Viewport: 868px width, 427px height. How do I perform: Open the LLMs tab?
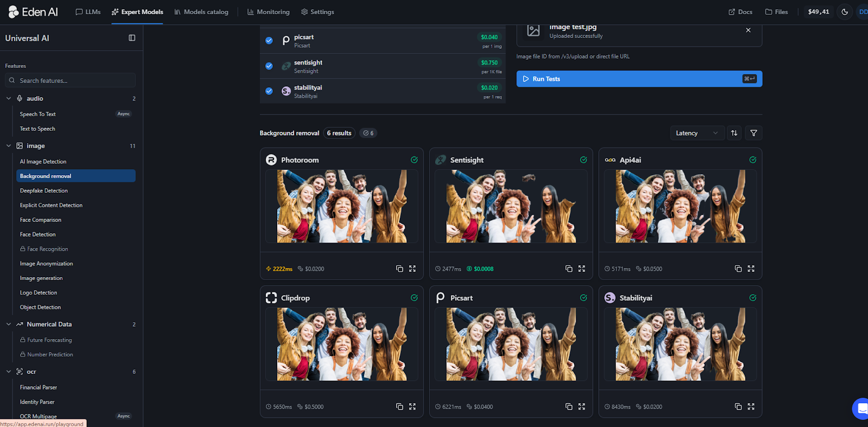88,12
